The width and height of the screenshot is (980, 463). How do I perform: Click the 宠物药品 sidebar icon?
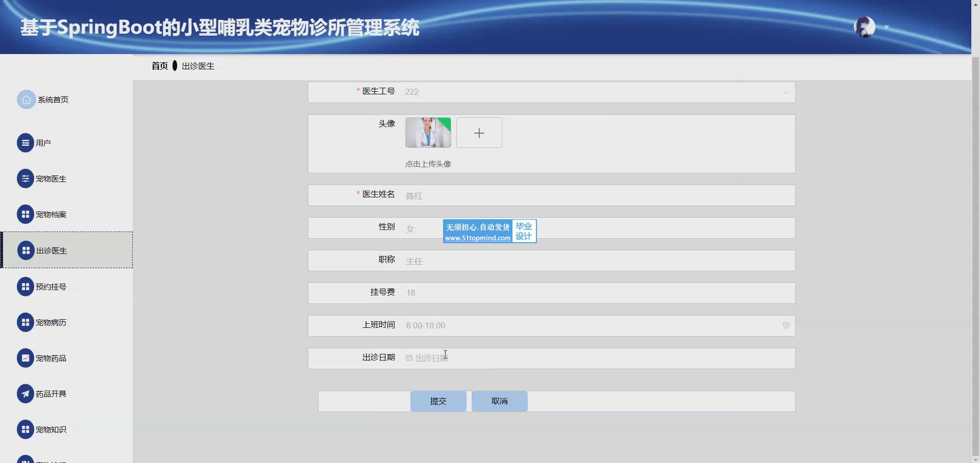tap(26, 358)
